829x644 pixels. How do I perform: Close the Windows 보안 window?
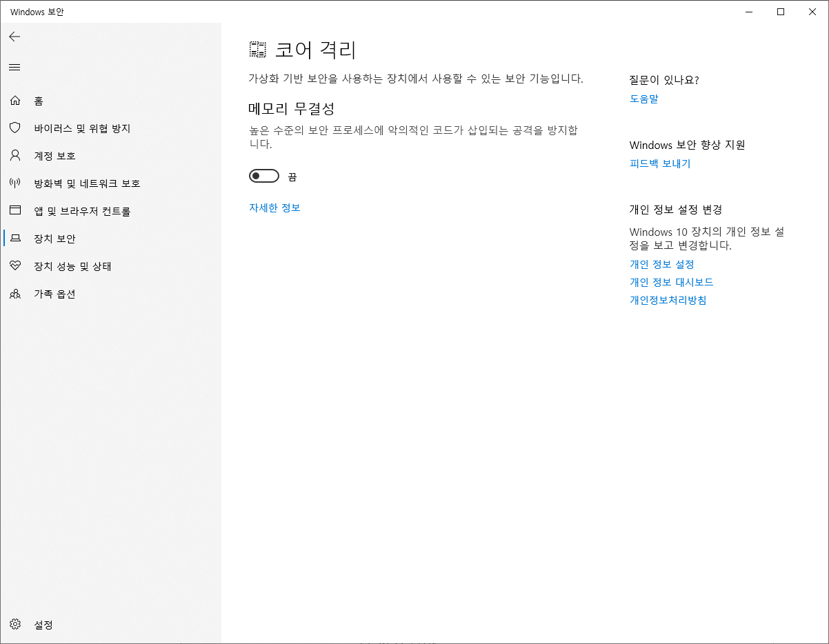coord(812,12)
